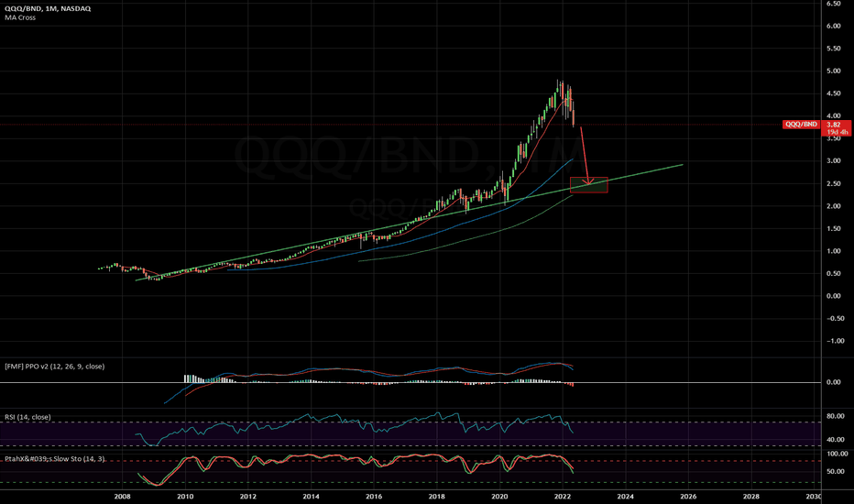Click the 2.50 price scale label
The height and width of the screenshot is (504, 854).
833,183
